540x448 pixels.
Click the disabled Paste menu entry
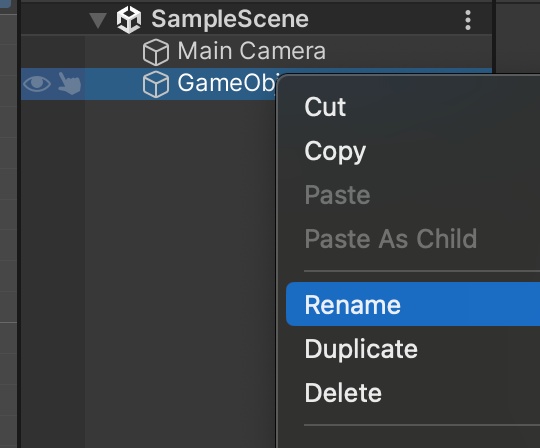click(x=337, y=195)
